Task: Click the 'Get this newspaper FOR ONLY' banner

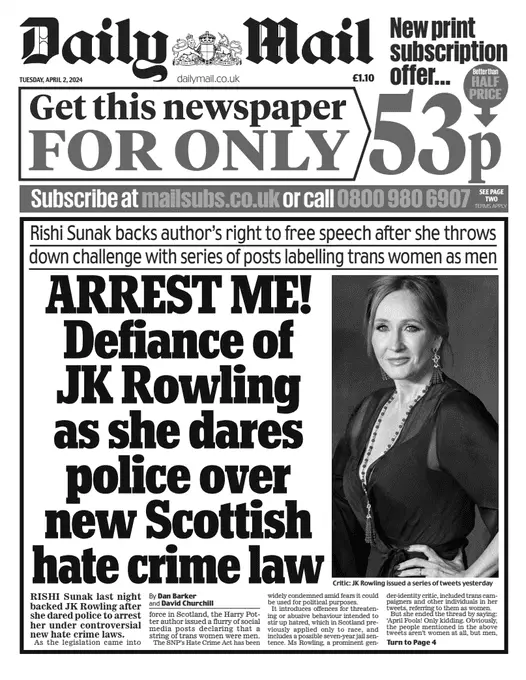Action: coord(192,134)
